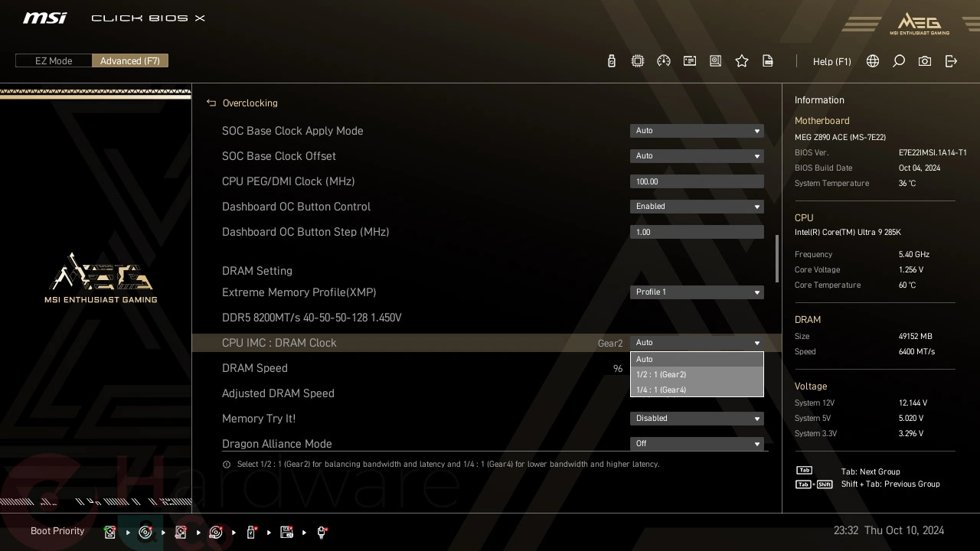Select Dashboard OC Button Control label
Screen dimensions: 980x551
click(x=296, y=207)
